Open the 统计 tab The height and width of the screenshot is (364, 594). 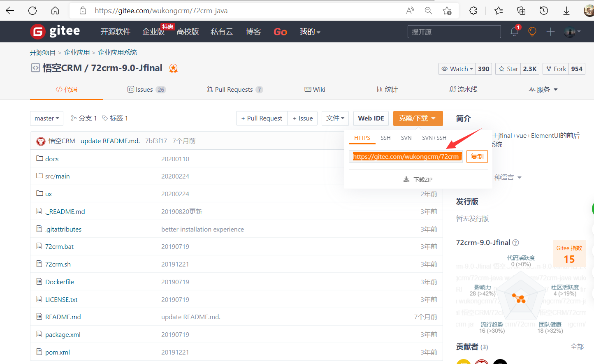point(387,90)
